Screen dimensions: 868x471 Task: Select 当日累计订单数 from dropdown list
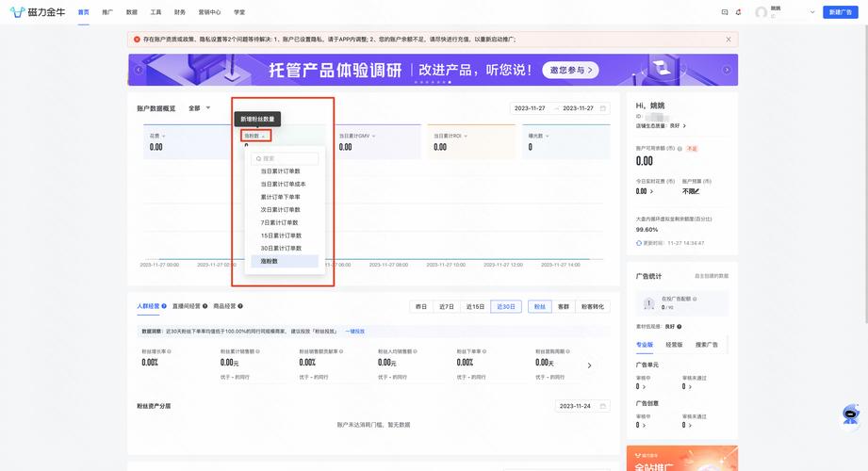tap(285, 171)
